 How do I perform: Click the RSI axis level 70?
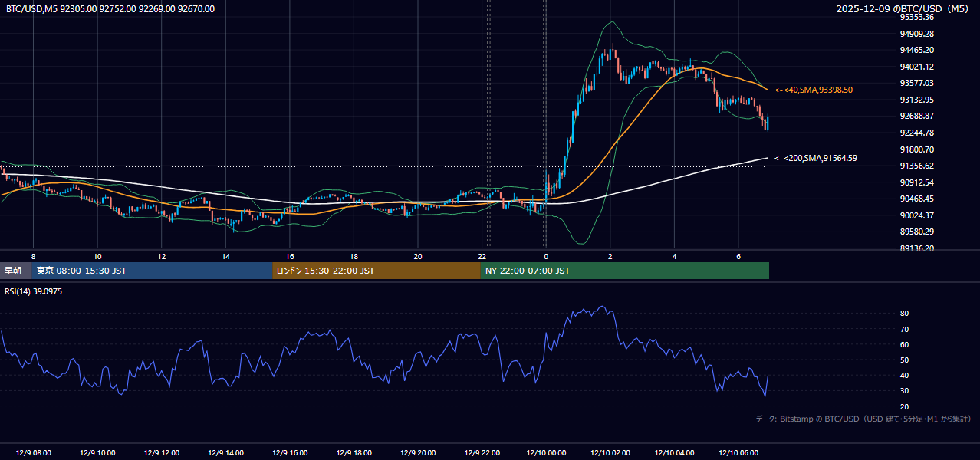[905, 329]
